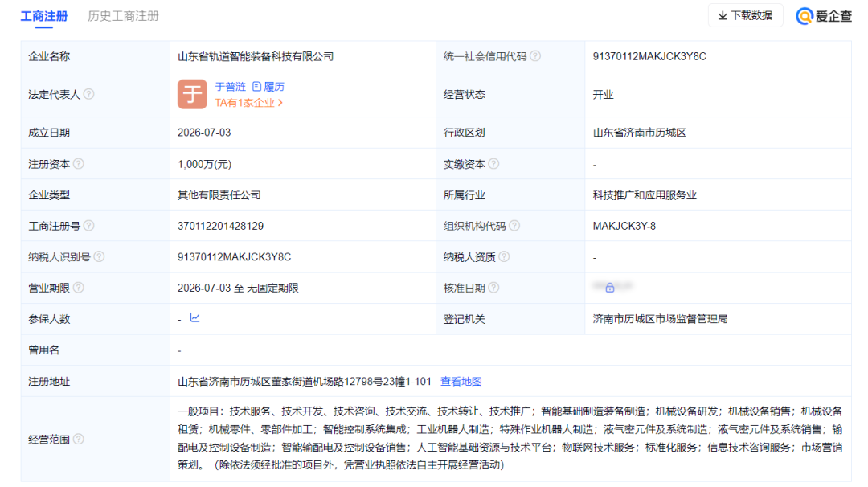The width and height of the screenshot is (868, 487).
Task: Select 经营状态 value 开业
Action: click(x=603, y=95)
